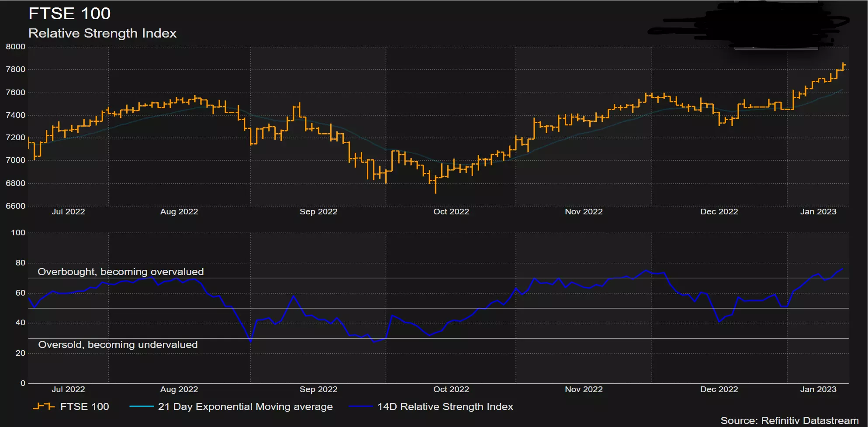This screenshot has width=868, height=427.
Task: Select the 7600 price axis label
Action: 15,93
